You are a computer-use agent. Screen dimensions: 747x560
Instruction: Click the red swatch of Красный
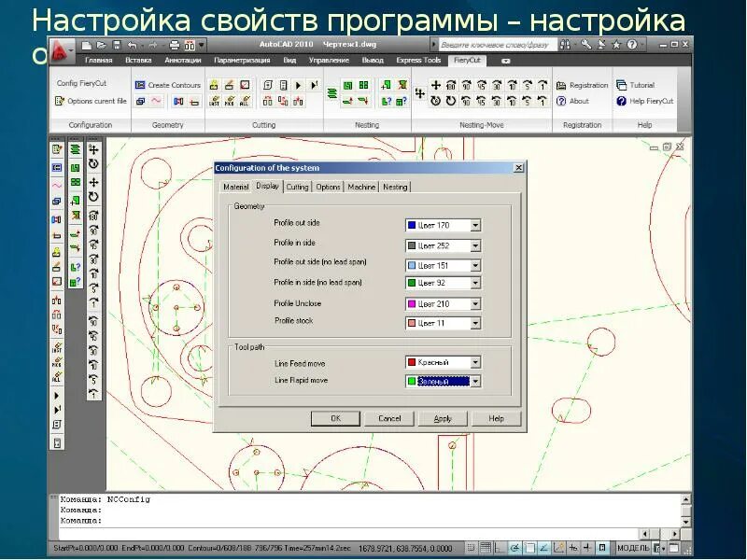(412, 362)
